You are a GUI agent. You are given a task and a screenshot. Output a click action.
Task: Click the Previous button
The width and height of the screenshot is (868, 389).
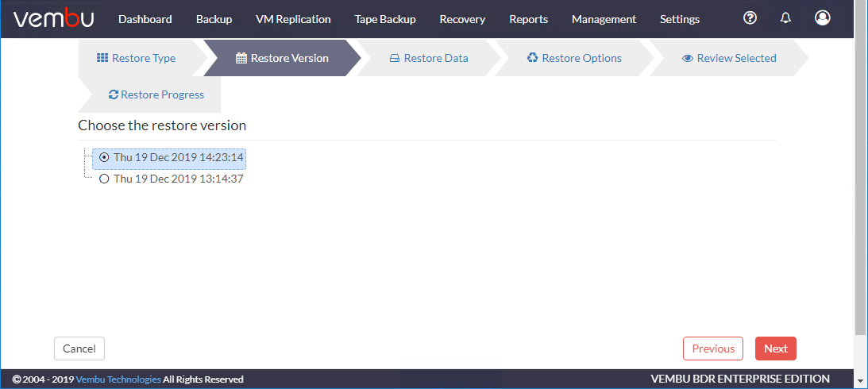click(x=713, y=349)
